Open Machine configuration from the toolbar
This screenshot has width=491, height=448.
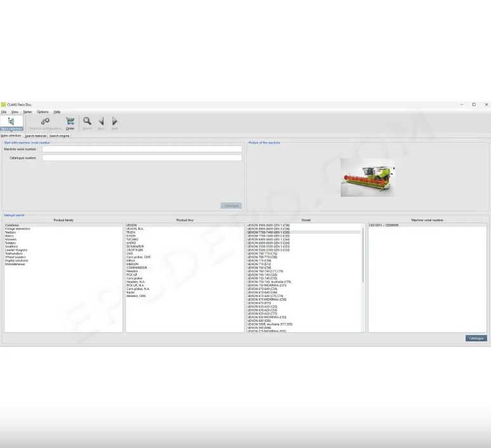45,122
